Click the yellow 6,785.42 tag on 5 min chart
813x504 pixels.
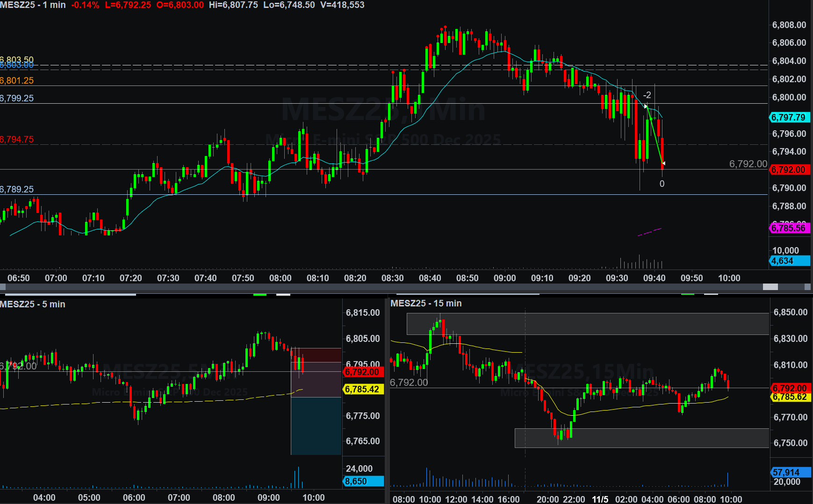pyautogui.click(x=363, y=389)
